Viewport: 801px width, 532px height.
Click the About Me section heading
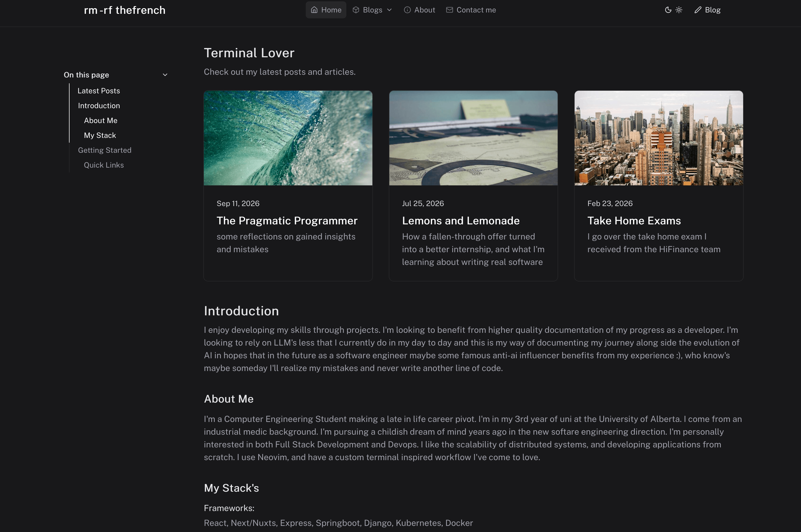pyautogui.click(x=229, y=399)
